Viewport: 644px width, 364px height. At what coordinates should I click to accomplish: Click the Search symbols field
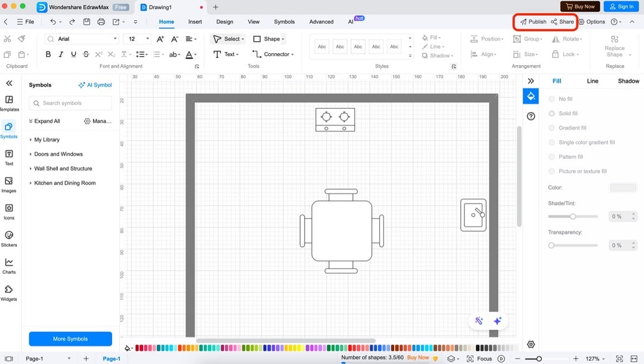(x=70, y=103)
